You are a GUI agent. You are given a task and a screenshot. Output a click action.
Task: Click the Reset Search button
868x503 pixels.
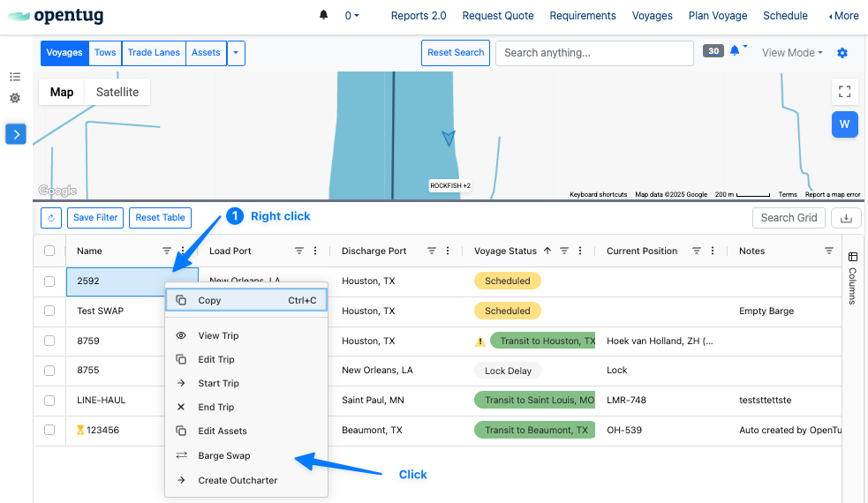(x=456, y=53)
